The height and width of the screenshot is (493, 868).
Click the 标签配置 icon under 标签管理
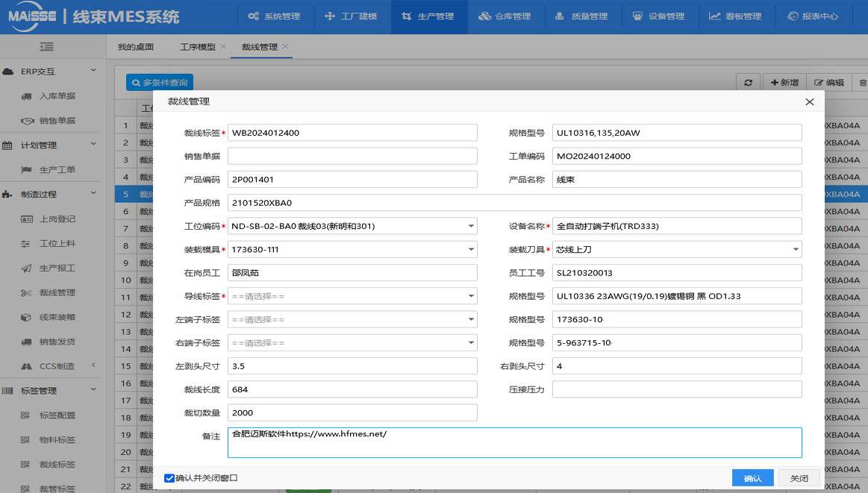25,415
